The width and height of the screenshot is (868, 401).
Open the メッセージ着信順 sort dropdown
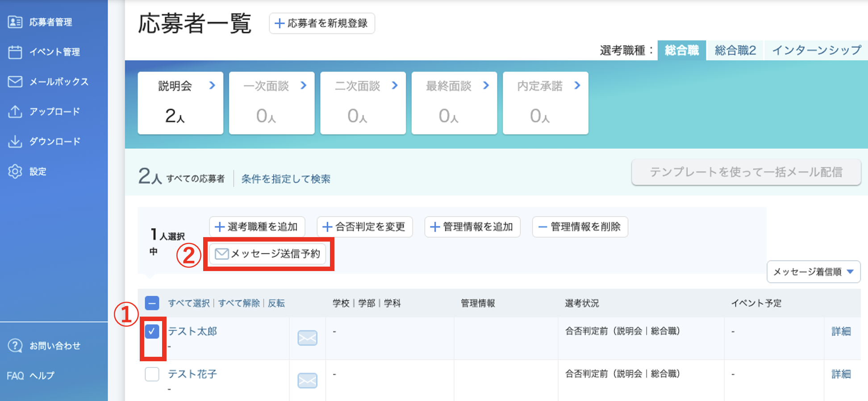814,272
